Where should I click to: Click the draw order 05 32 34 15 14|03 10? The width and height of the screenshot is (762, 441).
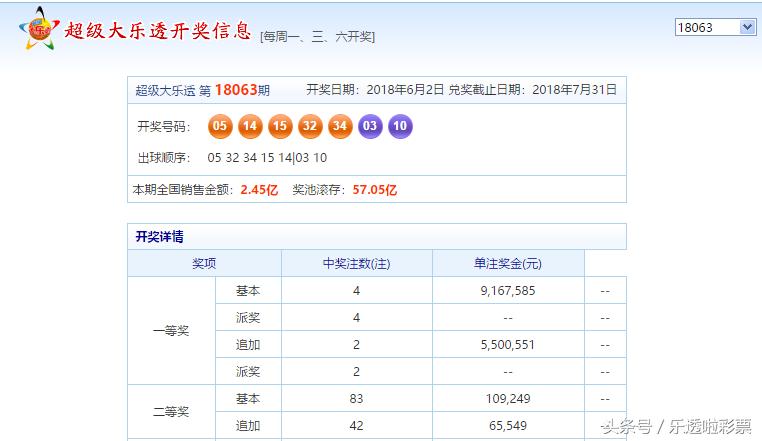pyautogui.click(x=267, y=158)
